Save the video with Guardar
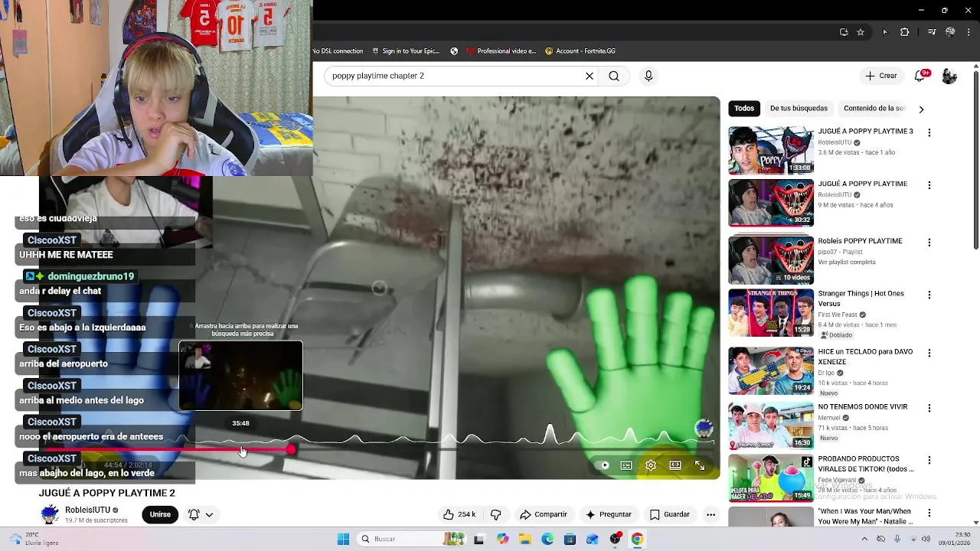Image resolution: width=980 pixels, height=551 pixels. [670, 514]
